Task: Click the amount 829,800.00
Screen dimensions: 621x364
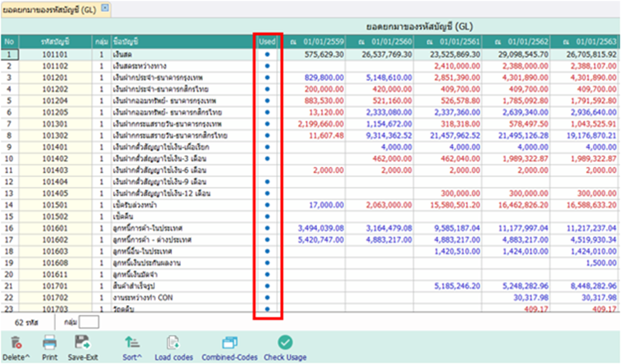Action: [x=324, y=77]
